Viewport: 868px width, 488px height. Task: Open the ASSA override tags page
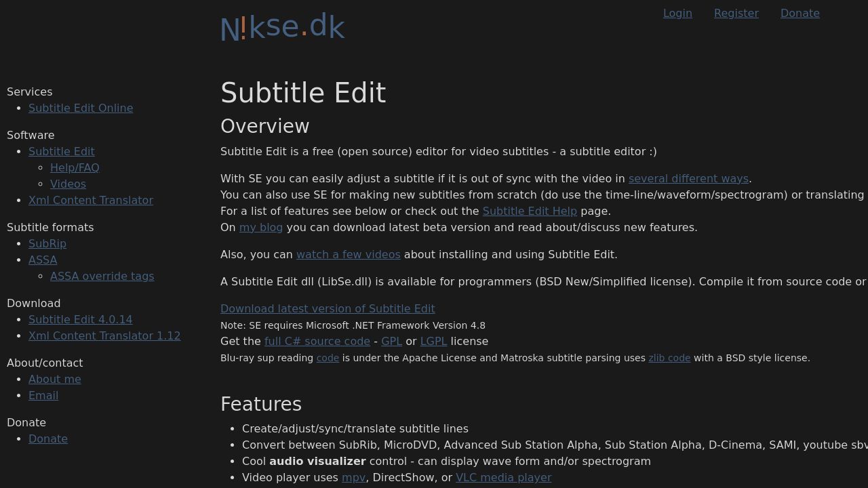(x=102, y=276)
